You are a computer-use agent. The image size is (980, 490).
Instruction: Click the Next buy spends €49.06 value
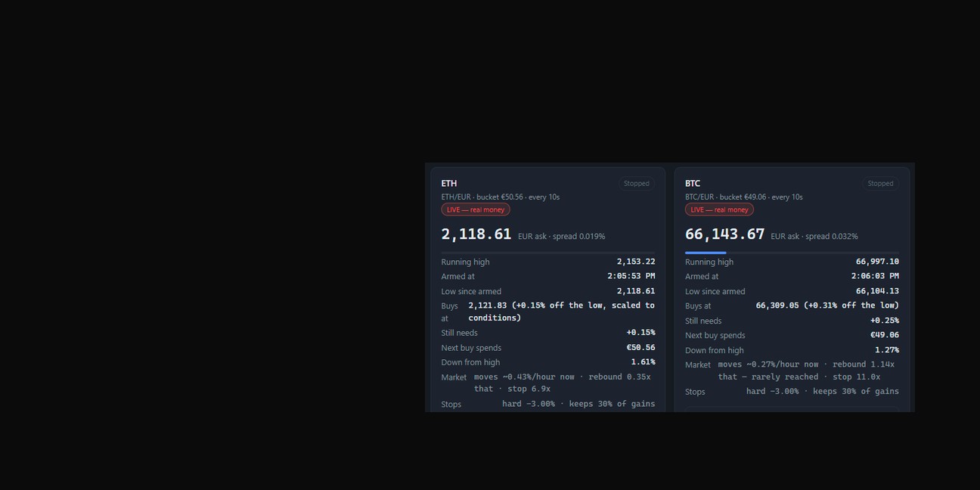pyautogui.click(x=885, y=335)
